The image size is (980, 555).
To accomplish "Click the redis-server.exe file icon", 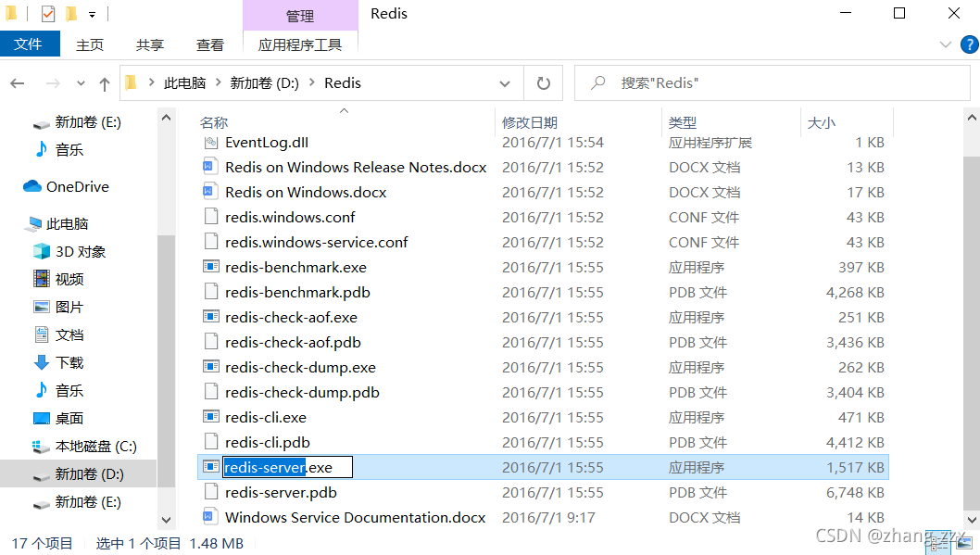I will click(x=211, y=466).
